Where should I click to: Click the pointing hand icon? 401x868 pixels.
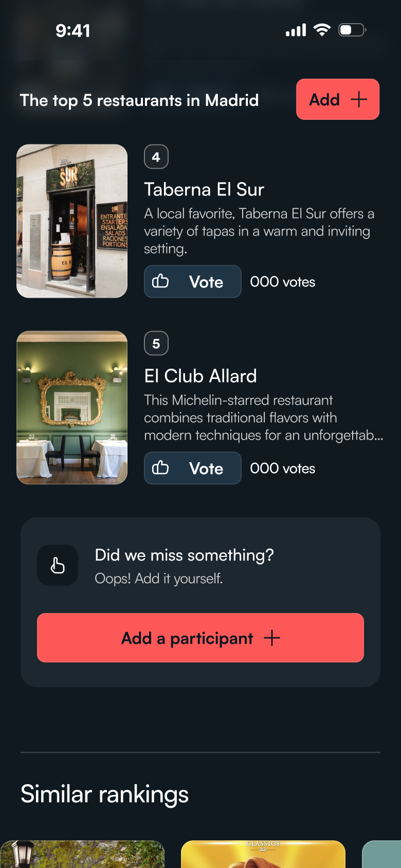[58, 566]
